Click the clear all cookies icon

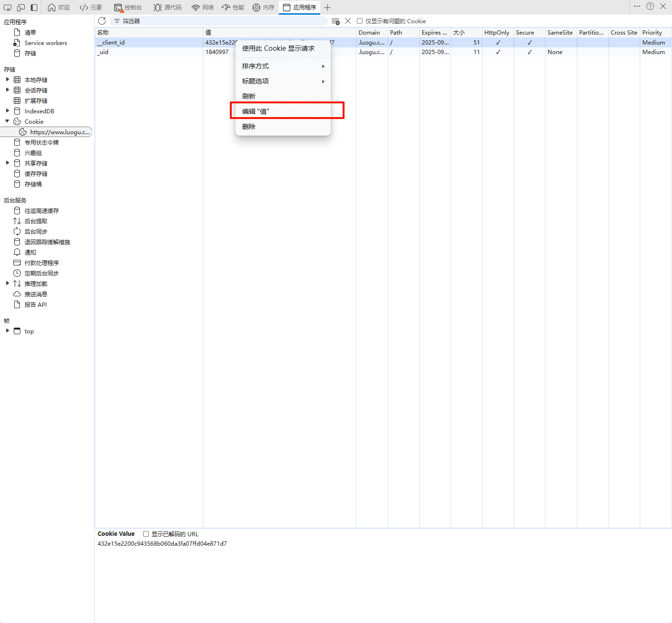point(336,21)
